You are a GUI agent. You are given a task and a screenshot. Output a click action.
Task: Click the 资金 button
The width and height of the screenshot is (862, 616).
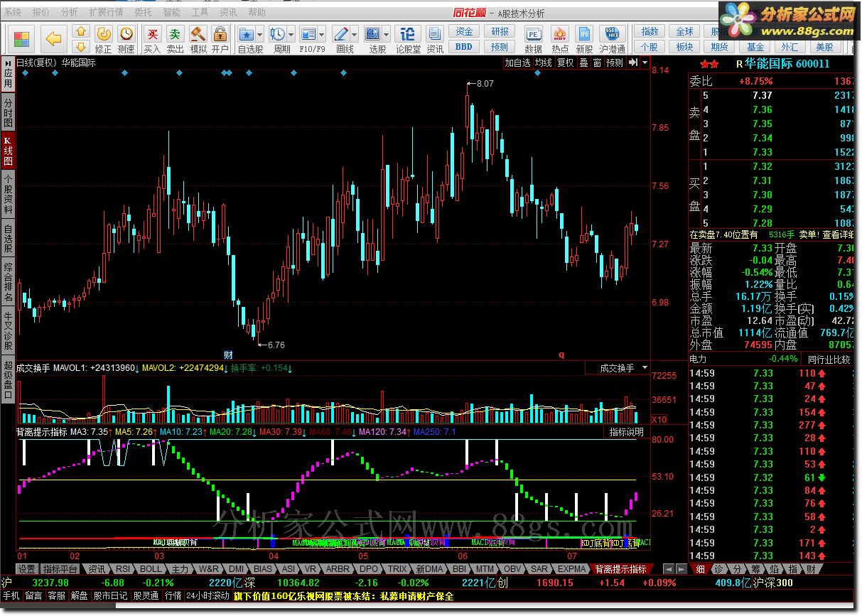464,32
